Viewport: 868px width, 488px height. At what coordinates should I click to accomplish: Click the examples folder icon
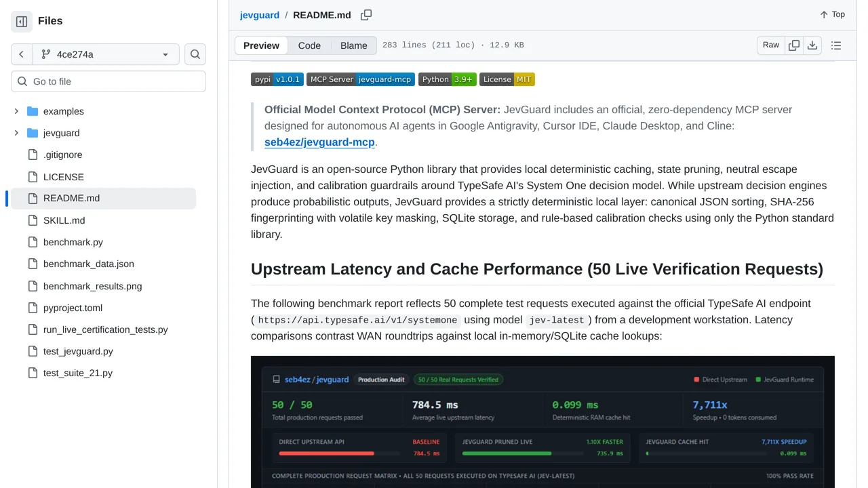(x=33, y=111)
